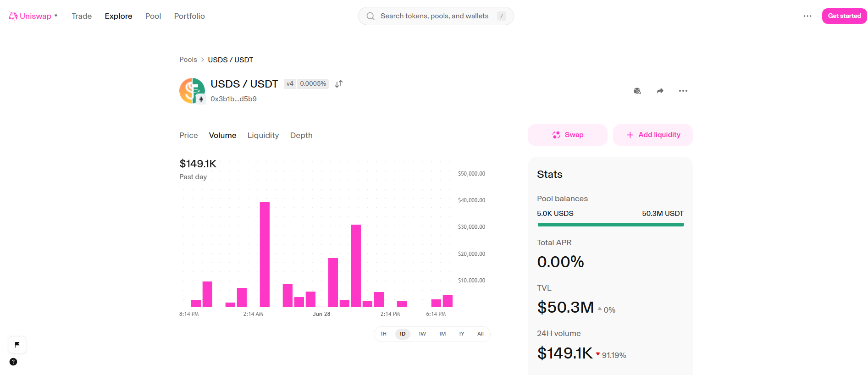Click the 91.19% volume change indicator
Image resolution: width=868 pixels, height=375 pixels.
coord(611,355)
